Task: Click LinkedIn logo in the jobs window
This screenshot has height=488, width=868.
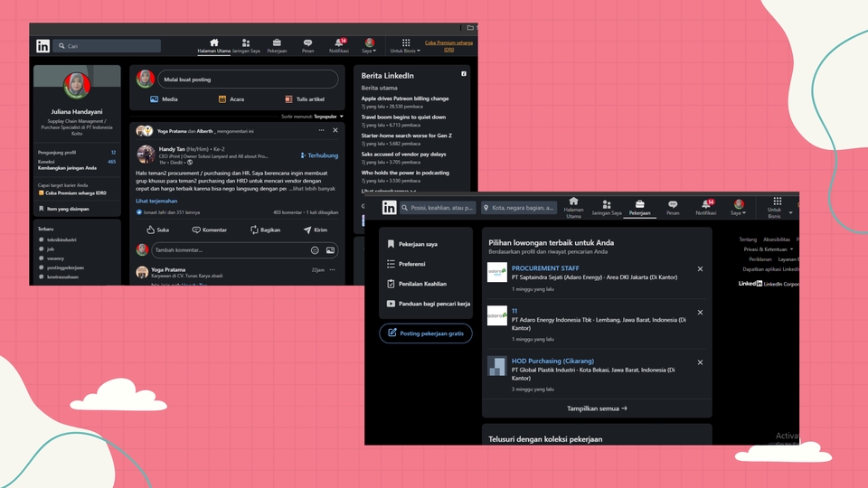Action: point(389,208)
